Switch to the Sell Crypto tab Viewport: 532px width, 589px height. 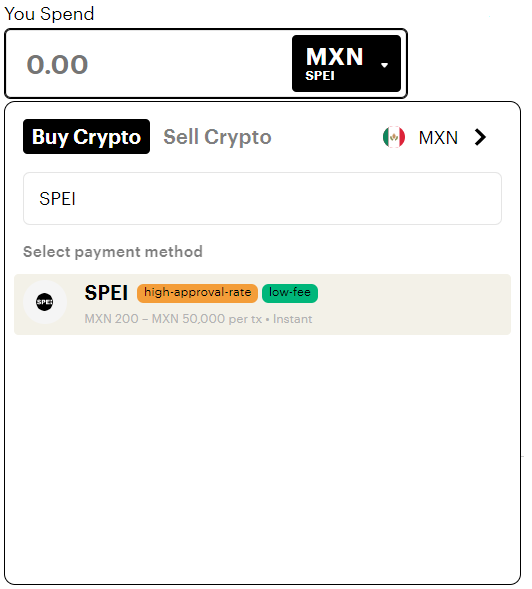pos(218,137)
